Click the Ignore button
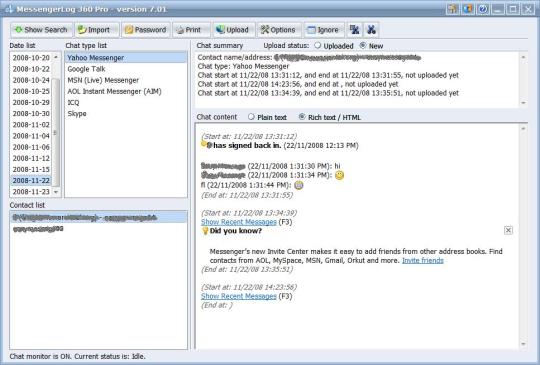 pos(324,30)
